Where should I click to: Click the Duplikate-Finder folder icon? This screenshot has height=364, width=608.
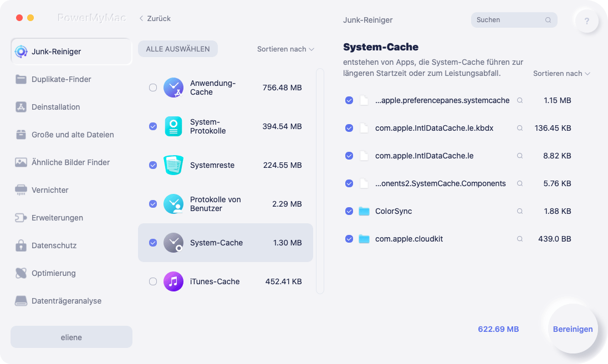pos(21,79)
